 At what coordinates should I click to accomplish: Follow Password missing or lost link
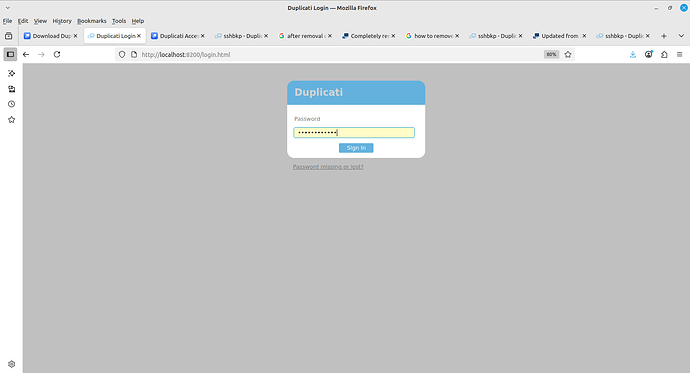(328, 167)
